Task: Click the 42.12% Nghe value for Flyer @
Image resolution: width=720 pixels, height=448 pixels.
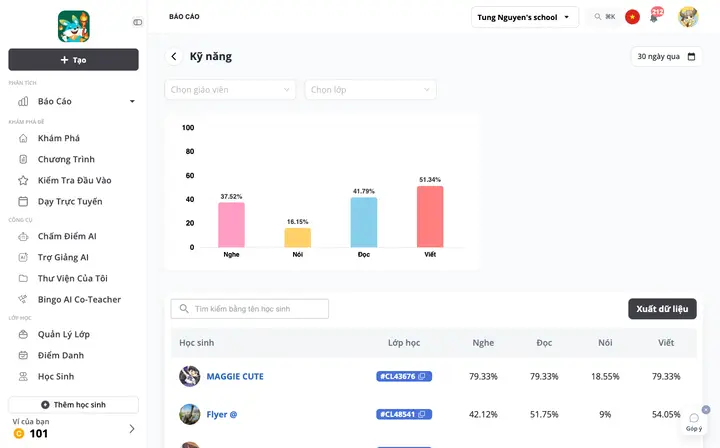Action: [483, 414]
